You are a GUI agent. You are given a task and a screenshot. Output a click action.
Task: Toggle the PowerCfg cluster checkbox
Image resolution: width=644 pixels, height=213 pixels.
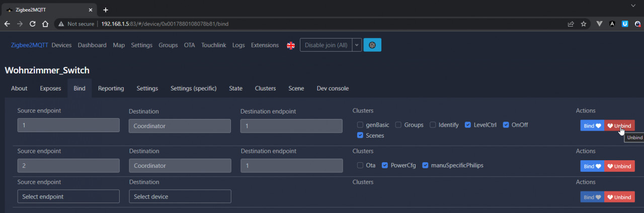coord(385,165)
